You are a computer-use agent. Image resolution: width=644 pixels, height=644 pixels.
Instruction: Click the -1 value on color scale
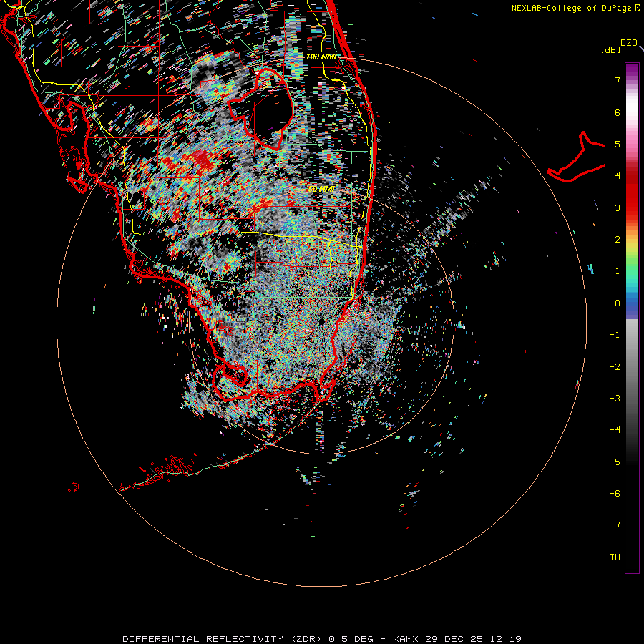[615, 335]
